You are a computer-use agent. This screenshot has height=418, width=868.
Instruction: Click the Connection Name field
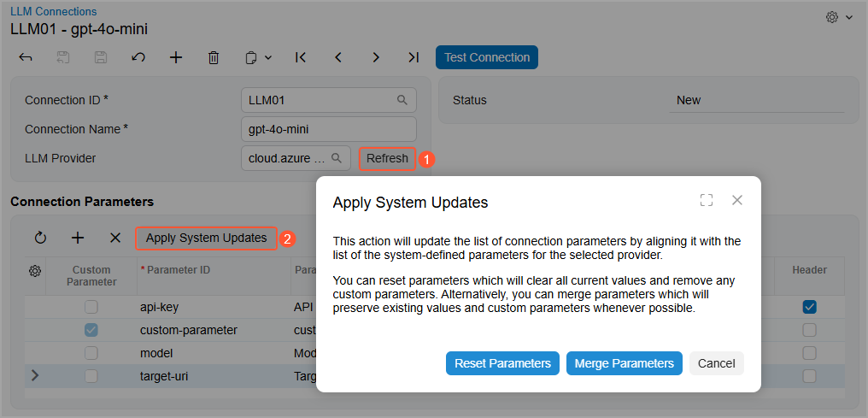pos(329,129)
